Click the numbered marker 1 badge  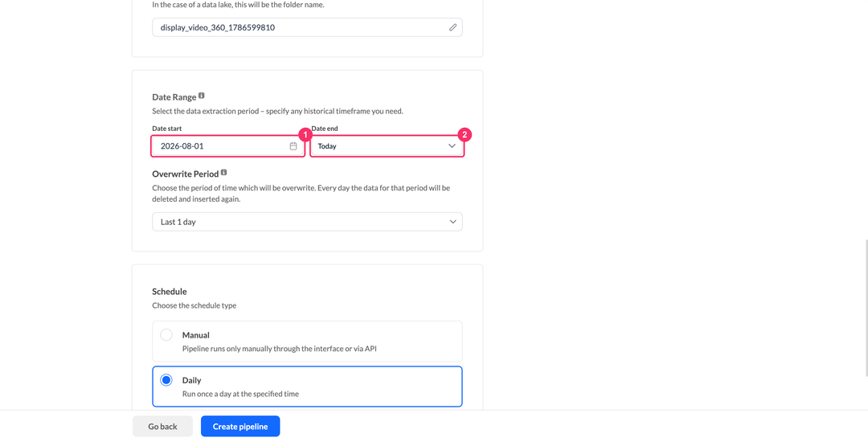[305, 134]
